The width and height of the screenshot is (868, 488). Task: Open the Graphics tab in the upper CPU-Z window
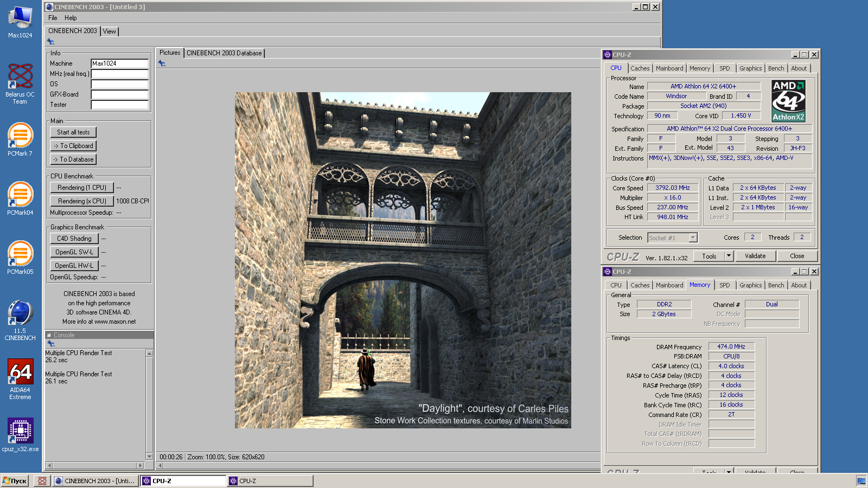click(x=751, y=68)
